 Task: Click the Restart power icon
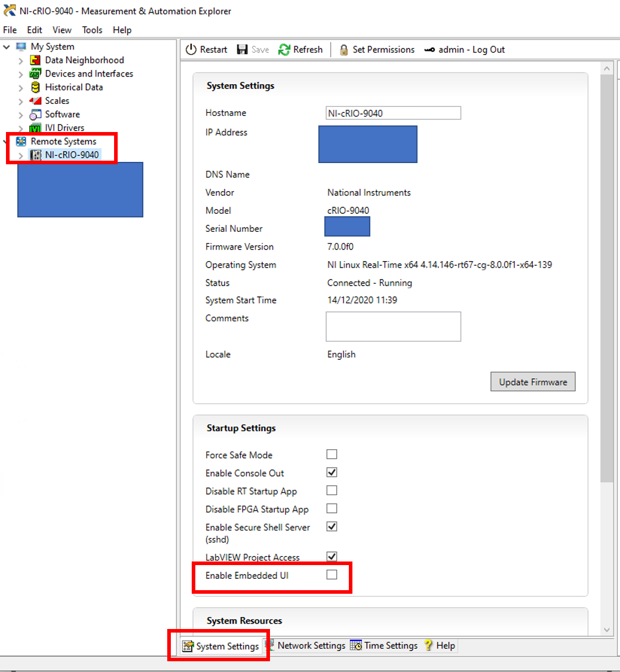[191, 50]
